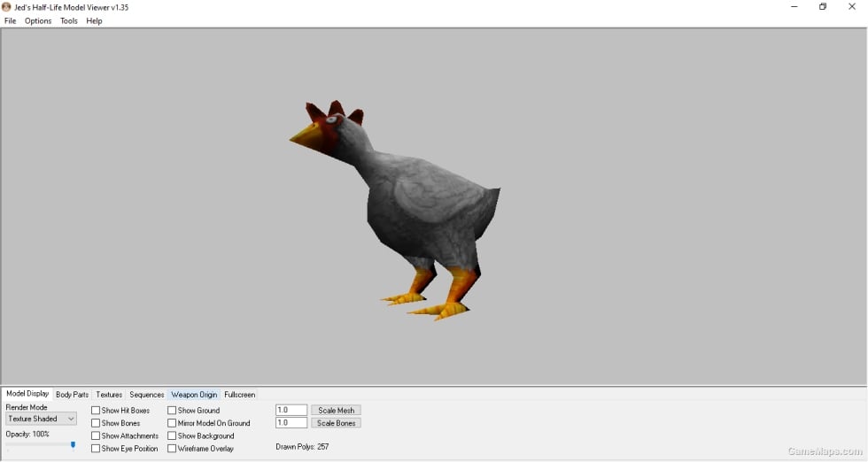
Task: Enable Show Background checkbox
Action: click(172, 436)
